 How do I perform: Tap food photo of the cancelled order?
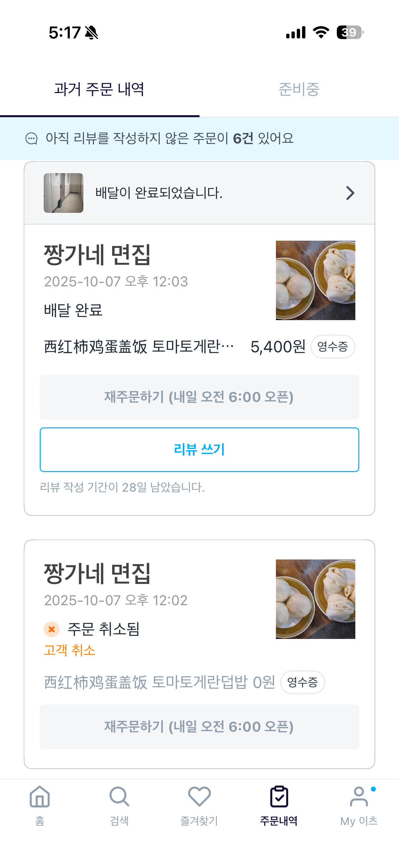click(315, 599)
